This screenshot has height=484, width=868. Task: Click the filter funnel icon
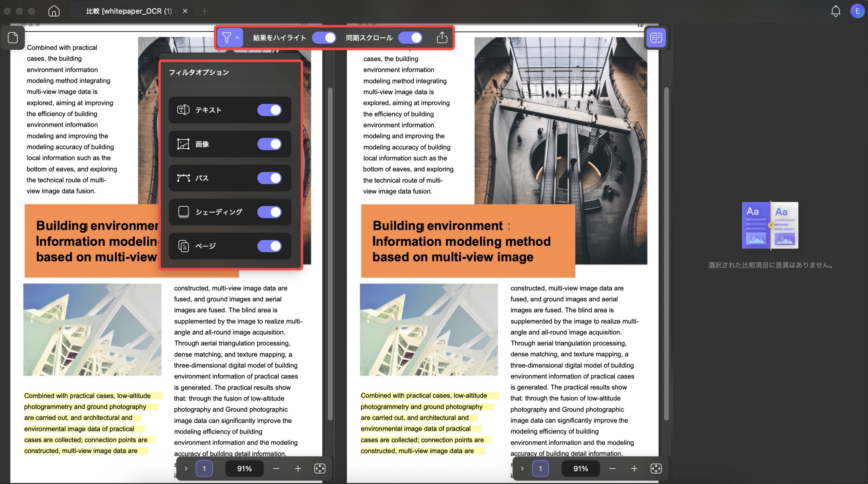(x=226, y=38)
